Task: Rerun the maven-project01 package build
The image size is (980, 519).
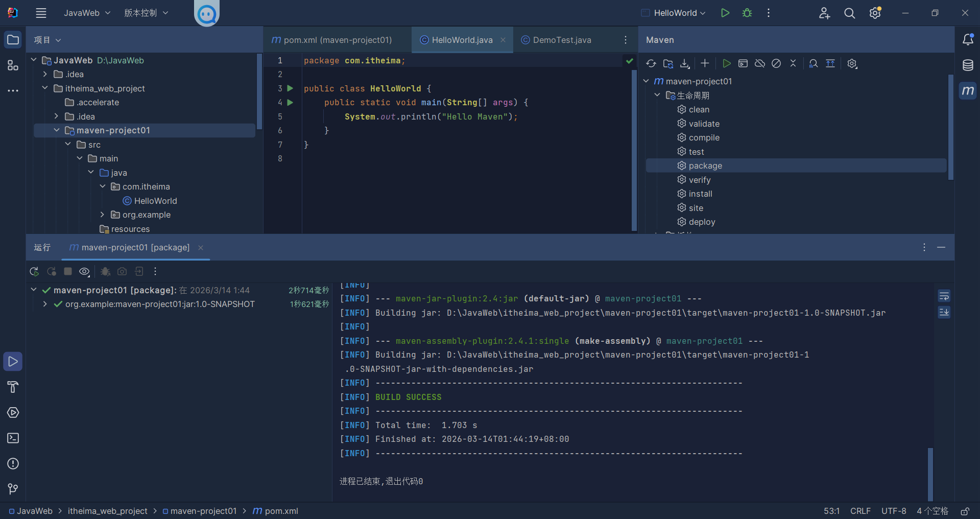Action: [x=34, y=271]
